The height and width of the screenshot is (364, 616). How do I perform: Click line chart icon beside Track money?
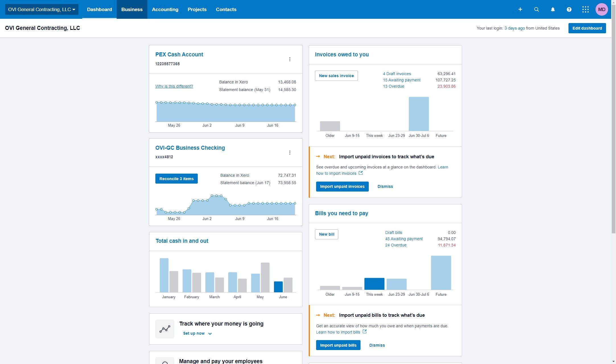(165, 329)
